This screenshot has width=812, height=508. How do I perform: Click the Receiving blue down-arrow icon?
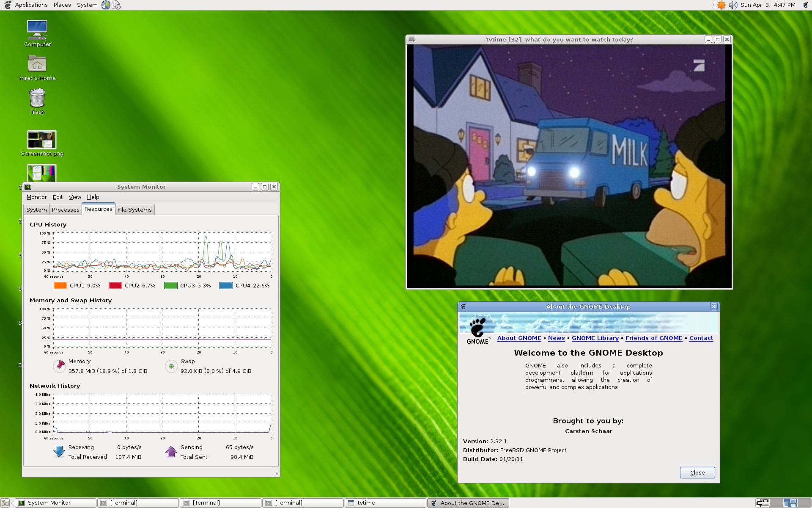pyautogui.click(x=59, y=452)
